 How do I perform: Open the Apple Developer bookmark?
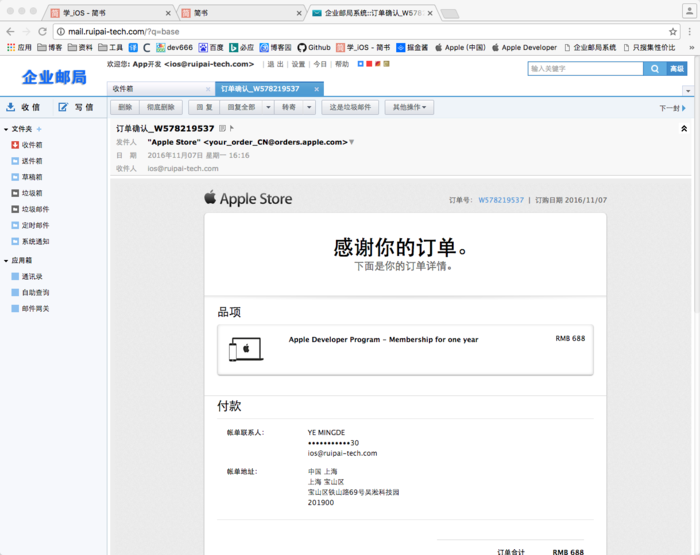point(524,47)
